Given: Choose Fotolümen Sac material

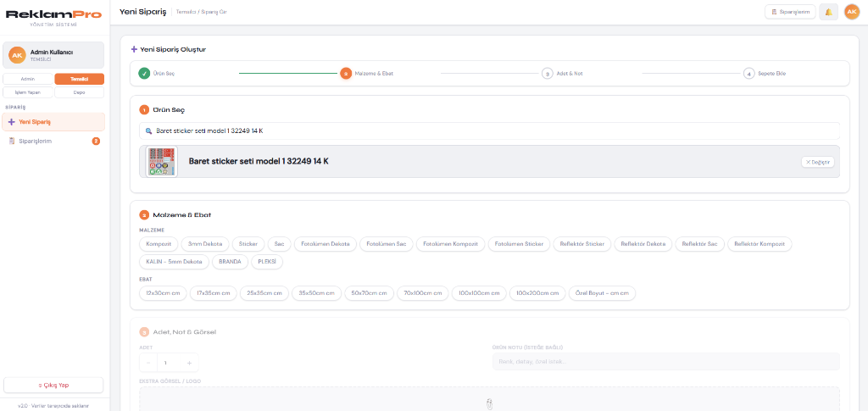Looking at the screenshot, I should click(x=387, y=243).
